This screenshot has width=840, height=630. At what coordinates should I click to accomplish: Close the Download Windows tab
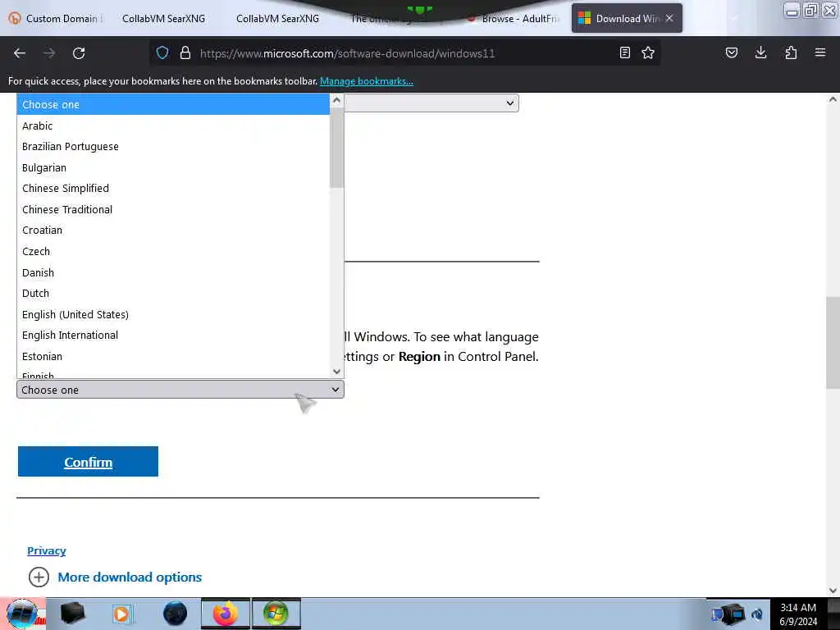669,18
